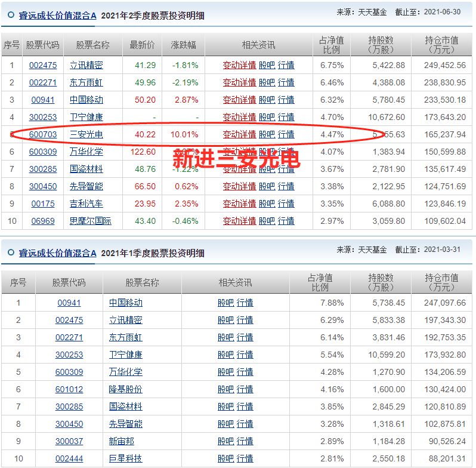Open the 思摩尔国际 stock name link
The height and width of the screenshot is (468, 476).
[91, 221]
